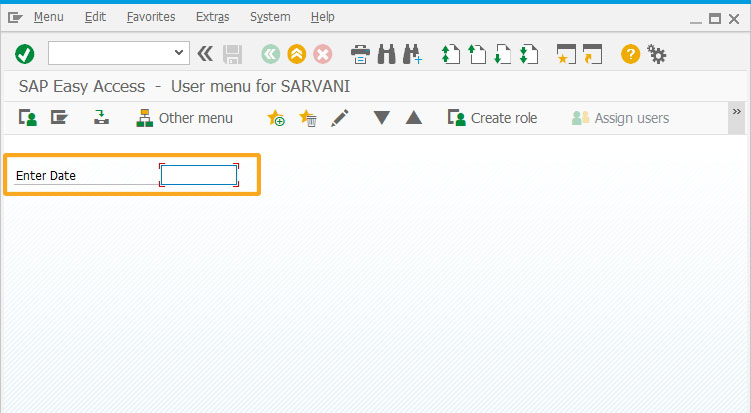Open the Edit menu
The image size is (751, 413).
[x=95, y=17]
